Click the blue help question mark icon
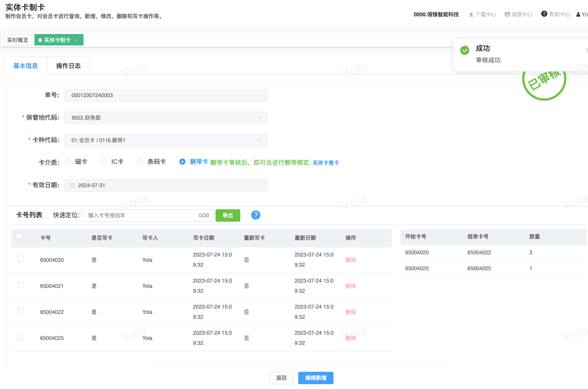Image resolution: width=588 pixels, height=389 pixels. click(255, 215)
